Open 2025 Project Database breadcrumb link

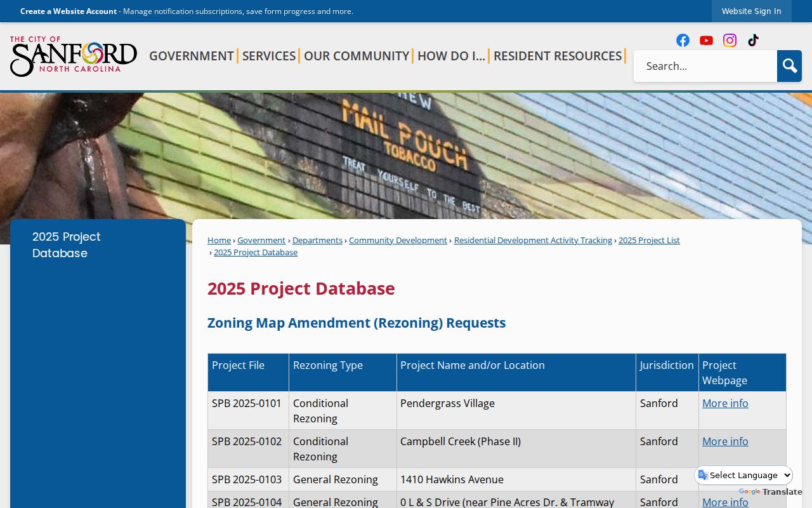256,252
